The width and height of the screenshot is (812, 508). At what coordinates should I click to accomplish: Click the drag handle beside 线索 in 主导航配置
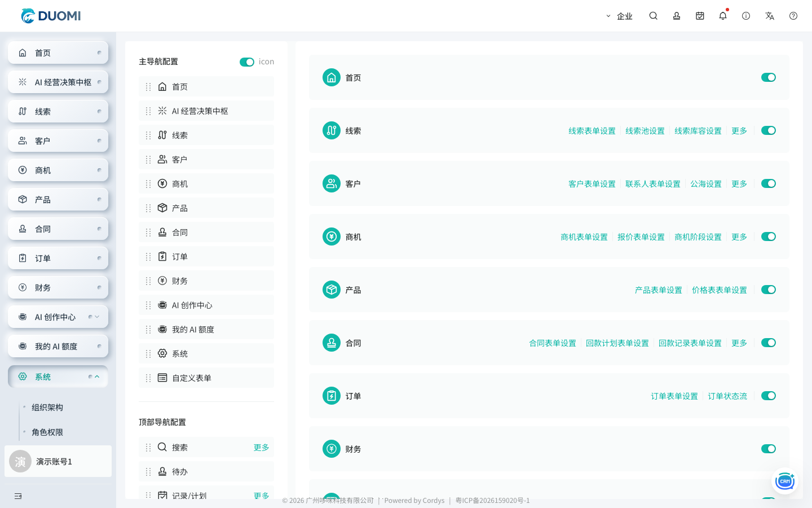tap(148, 135)
